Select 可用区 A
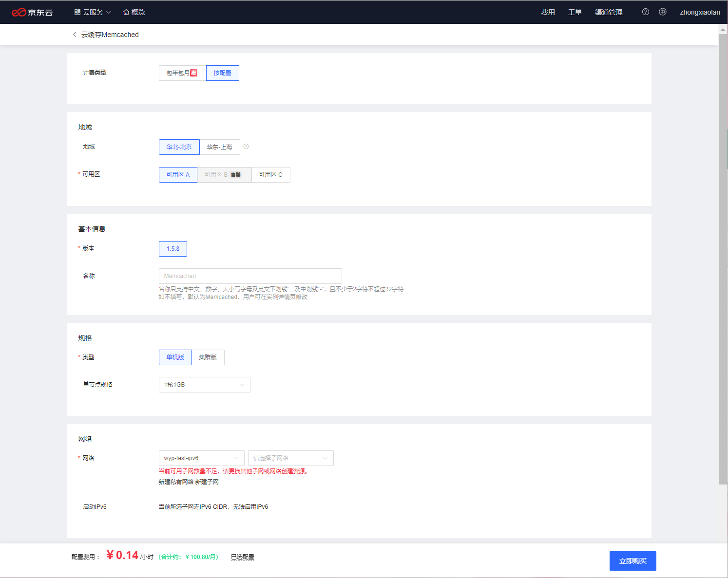This screenshot has height=578, width=728. point(178,175)
